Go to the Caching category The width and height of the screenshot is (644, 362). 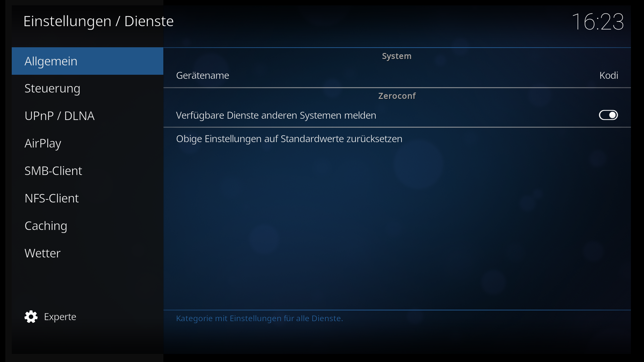coord(87,226)
